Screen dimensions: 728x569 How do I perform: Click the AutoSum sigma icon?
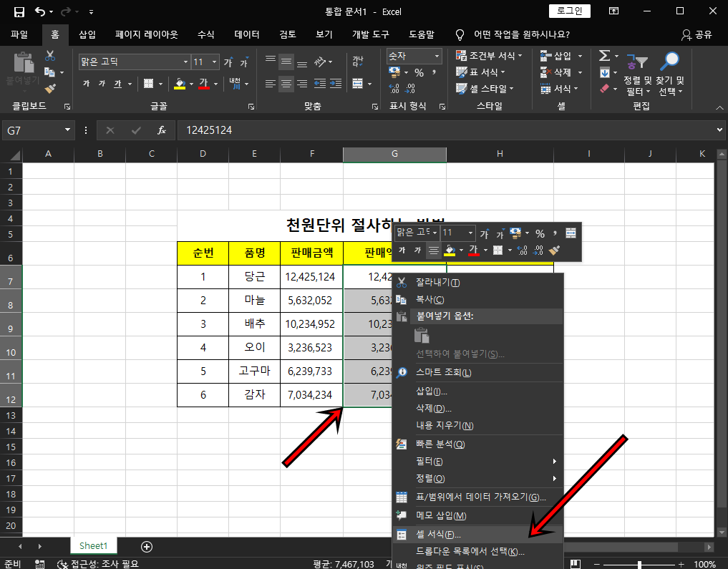tap(604, 56)
